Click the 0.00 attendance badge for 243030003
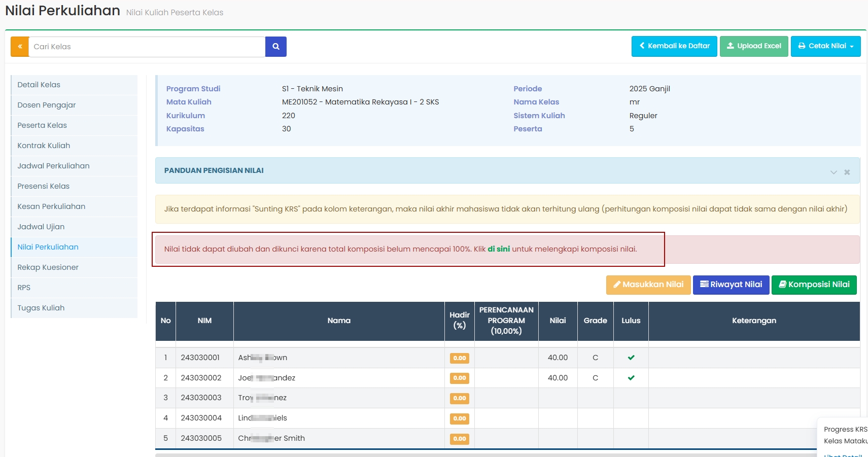 pos(459,398)
